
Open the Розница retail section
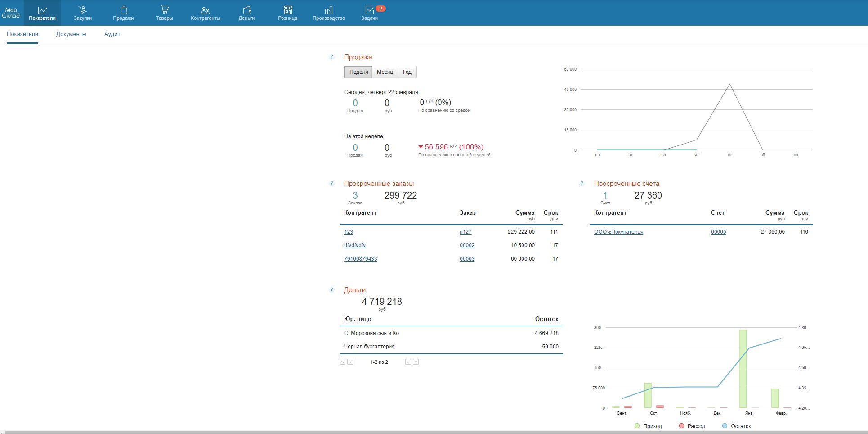(287, 13)
